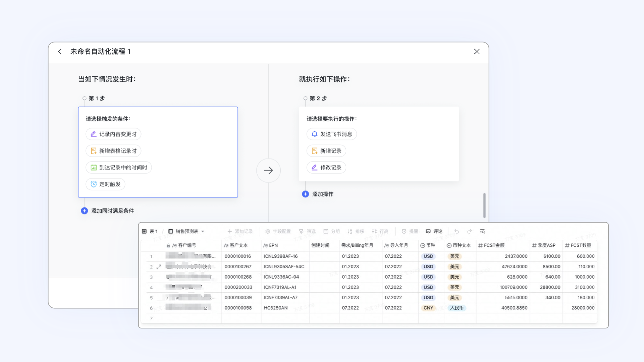Click the blue plus next to 添加同时满足条件
This screenshot has width=644, height=362.
(85, 211)
